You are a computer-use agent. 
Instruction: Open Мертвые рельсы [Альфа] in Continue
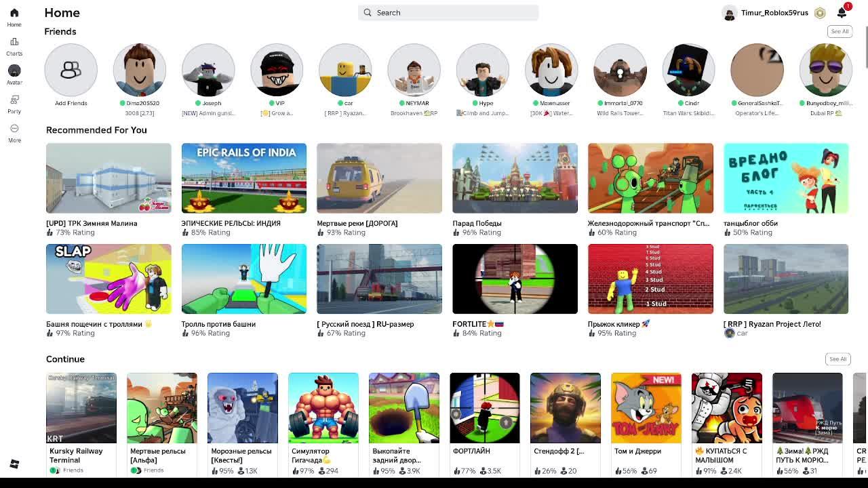point(162,408)
